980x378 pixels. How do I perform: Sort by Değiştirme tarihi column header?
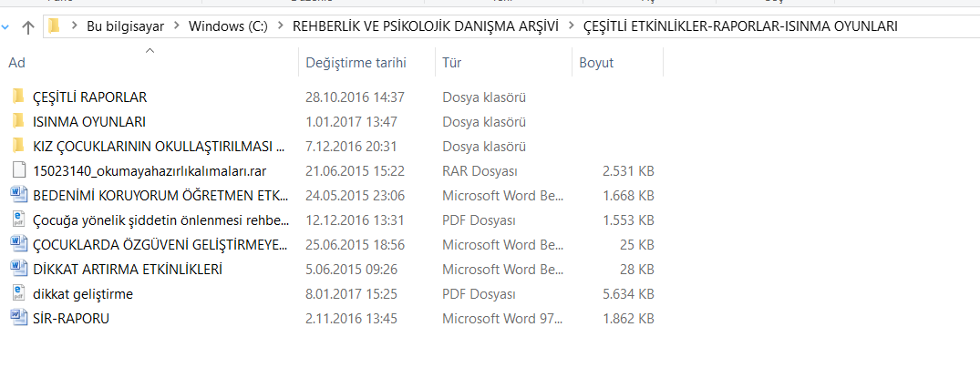coord(366,63)
